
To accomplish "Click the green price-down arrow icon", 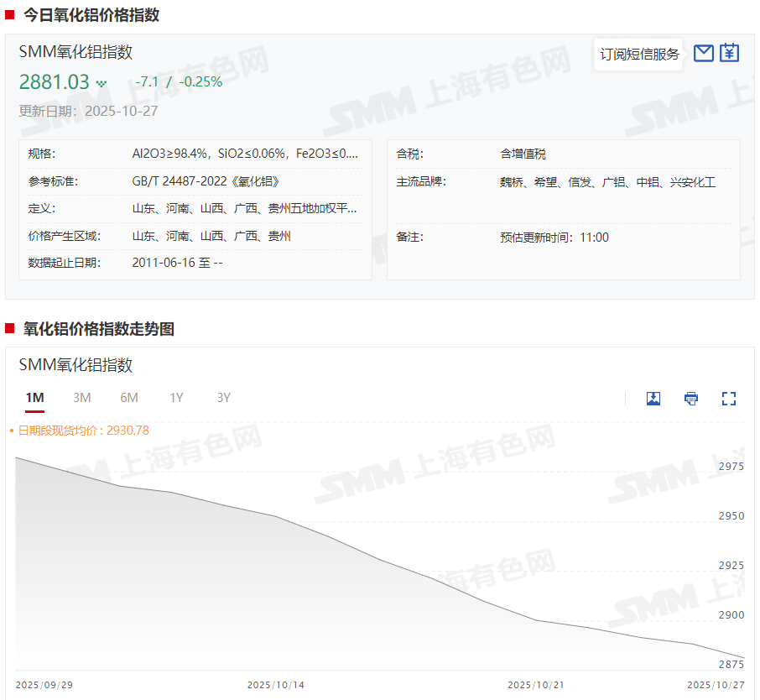I will click(102, 83).
